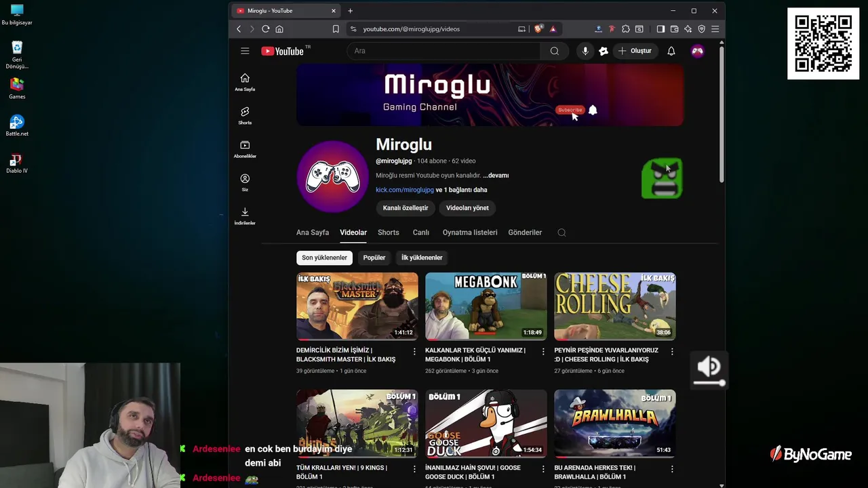868x488 pixels.
Task: Toggle the browser sidebar panel
Action: 660,29
